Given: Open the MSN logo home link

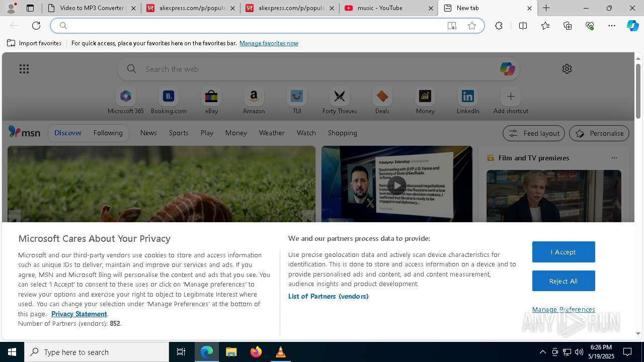Looking at the screenshot, I should tap(24, 132).
